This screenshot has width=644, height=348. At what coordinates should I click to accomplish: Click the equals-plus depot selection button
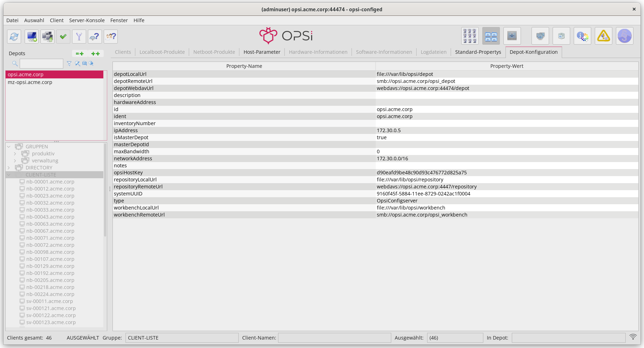[x=80, y=53]
